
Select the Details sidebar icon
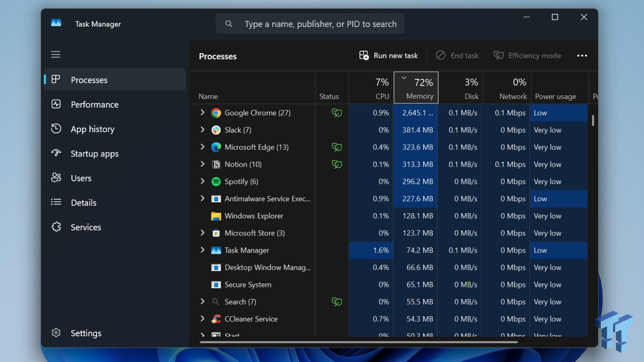click(x=56, y=202)
